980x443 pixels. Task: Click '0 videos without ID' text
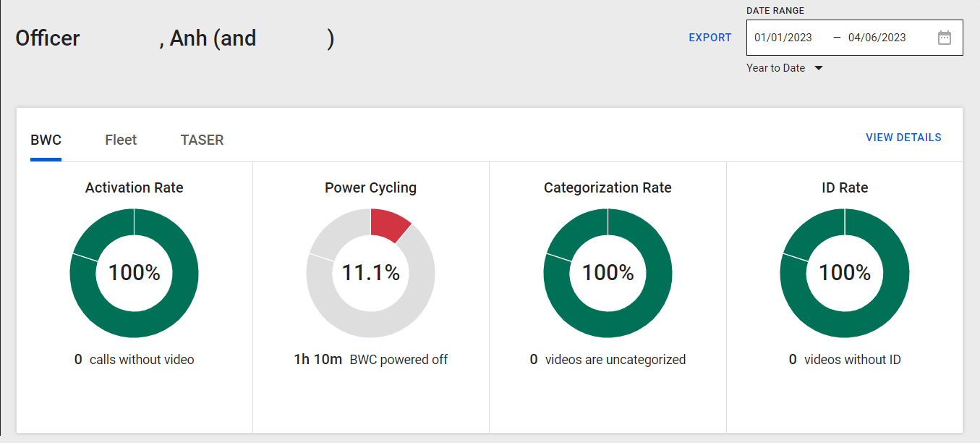845,359
